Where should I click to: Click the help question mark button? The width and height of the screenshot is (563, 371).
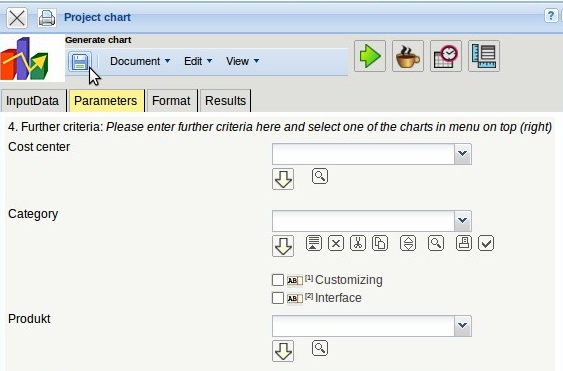(551, 16)
